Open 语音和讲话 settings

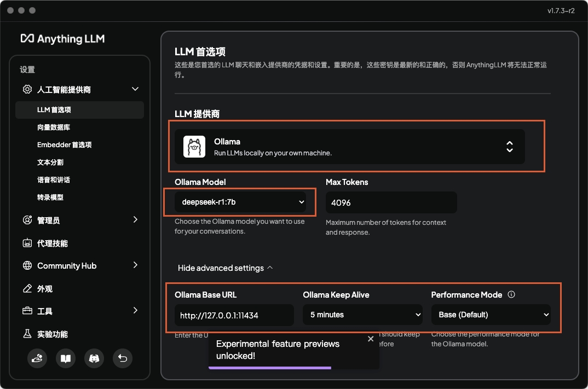point(54,180)
